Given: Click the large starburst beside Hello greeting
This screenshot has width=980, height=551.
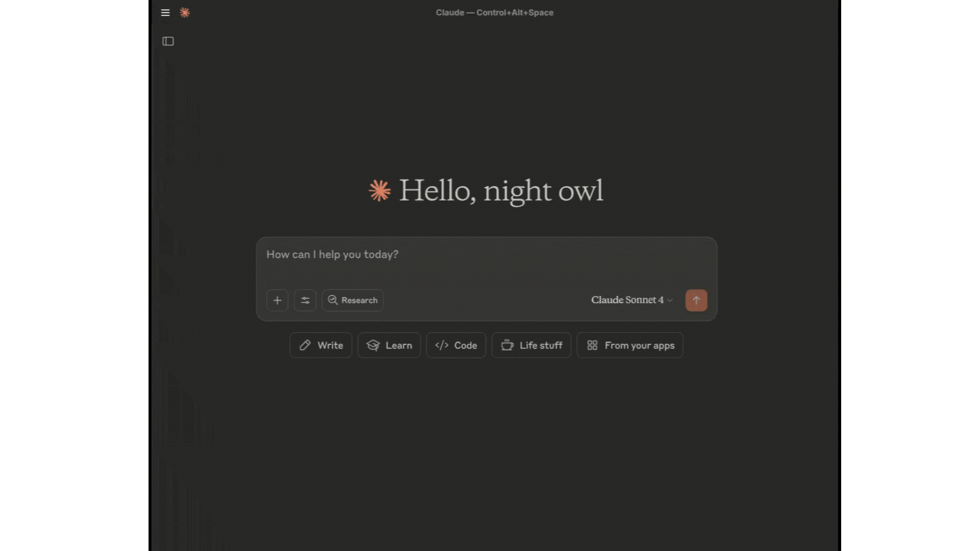Looking at the screenshot, I should [380, 191].
